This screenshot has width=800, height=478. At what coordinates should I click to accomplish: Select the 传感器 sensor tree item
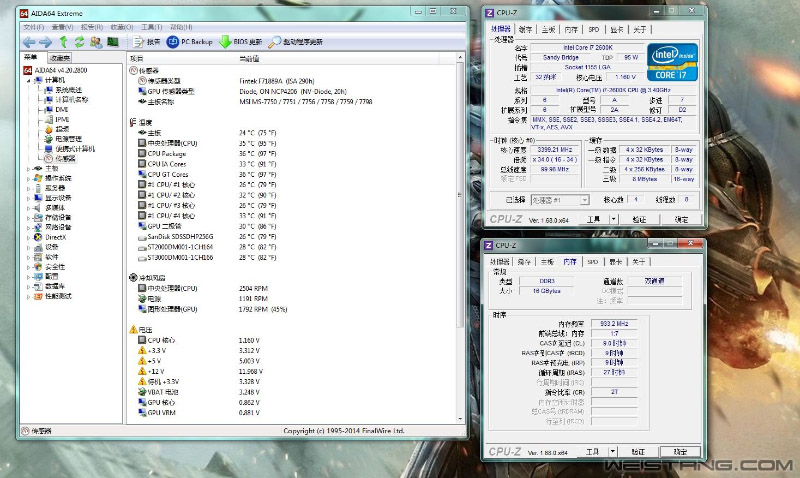(x=60, y=159)
